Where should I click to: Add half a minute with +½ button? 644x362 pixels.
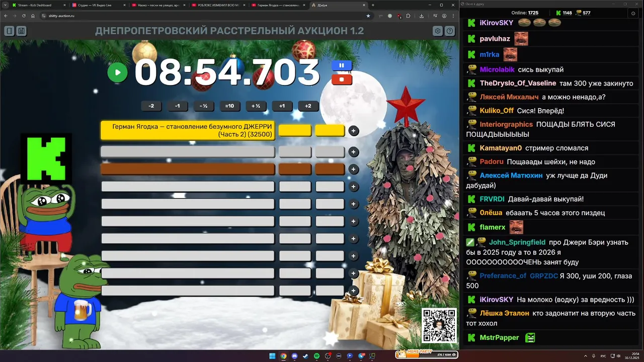(256, 106)
